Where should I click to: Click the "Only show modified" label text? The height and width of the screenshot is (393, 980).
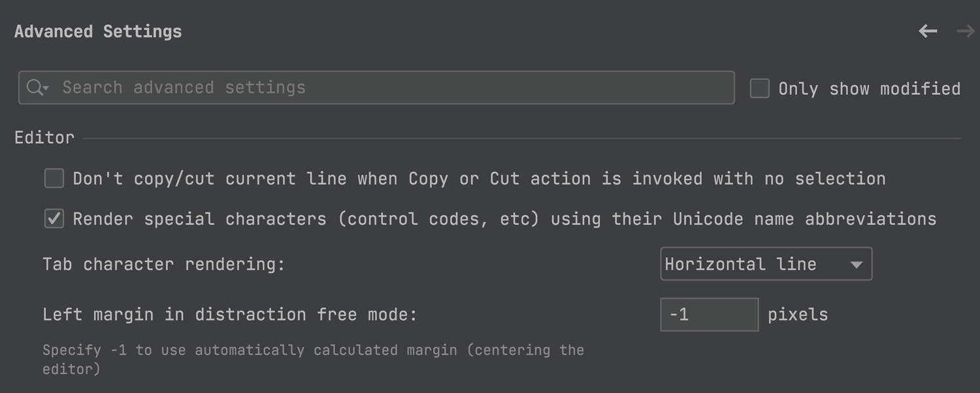click(869, 89)
